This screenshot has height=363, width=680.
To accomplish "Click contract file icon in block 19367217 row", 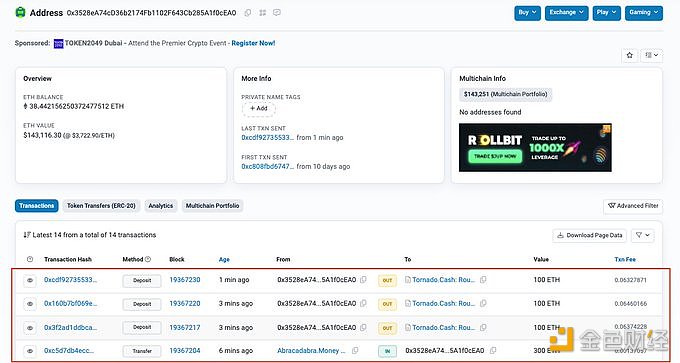I will tap(408, 327).
